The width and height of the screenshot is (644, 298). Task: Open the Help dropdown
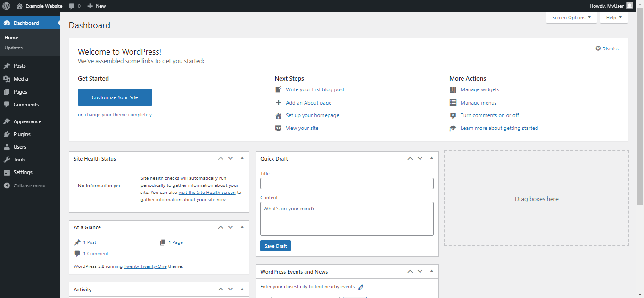(613, 17)
